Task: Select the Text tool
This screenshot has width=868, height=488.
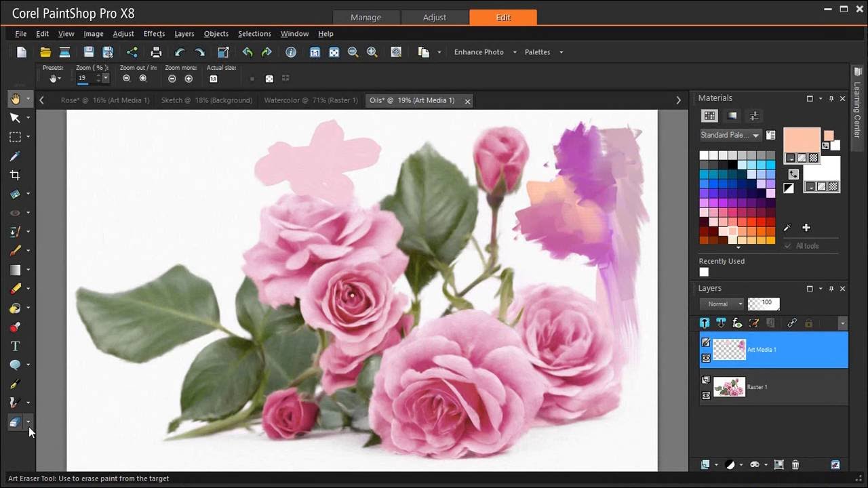Action: pyautogui.click(x=15, y=346)
